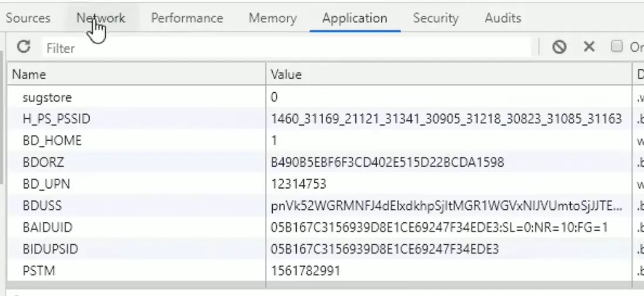
Task: Click the PSTM value 1561782991
Action: pyautogui.click(x=305, y=271)
